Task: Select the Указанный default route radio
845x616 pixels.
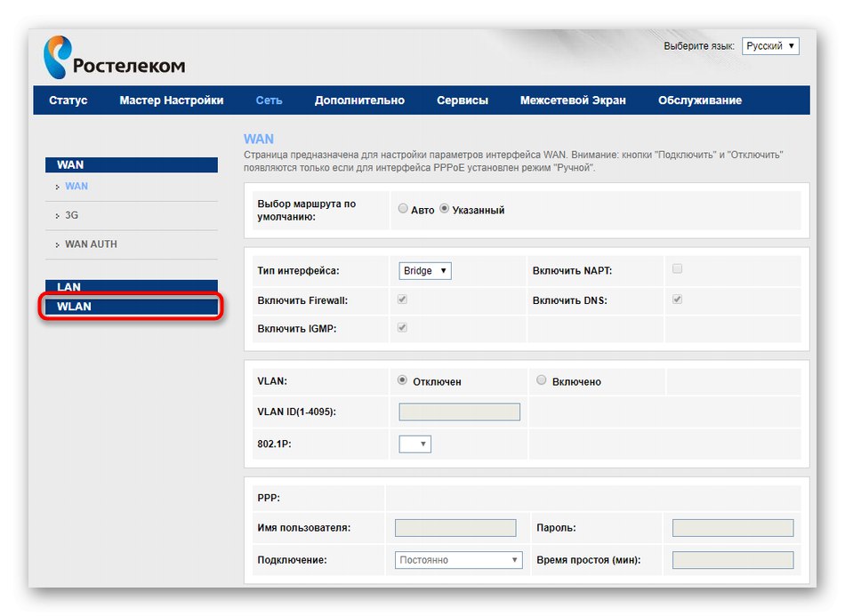Action: [444, 208]
